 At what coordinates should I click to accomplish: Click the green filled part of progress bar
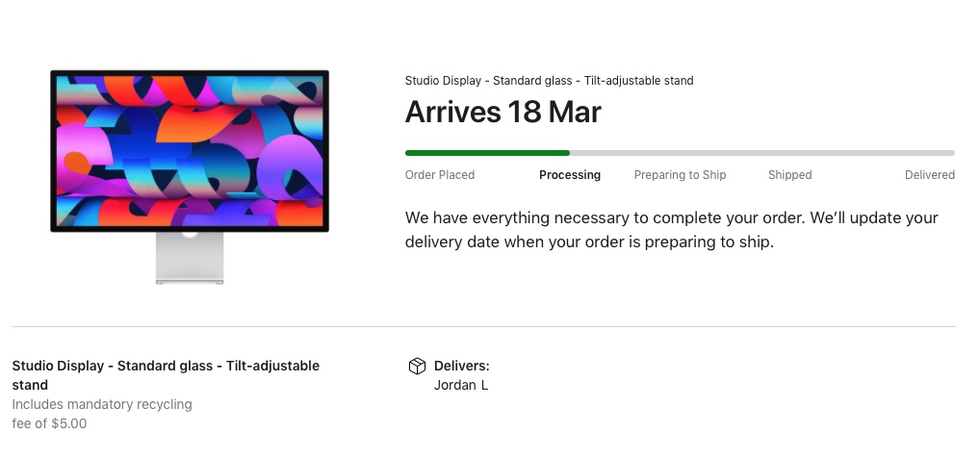pyautogui.click(x=487, y=152)
